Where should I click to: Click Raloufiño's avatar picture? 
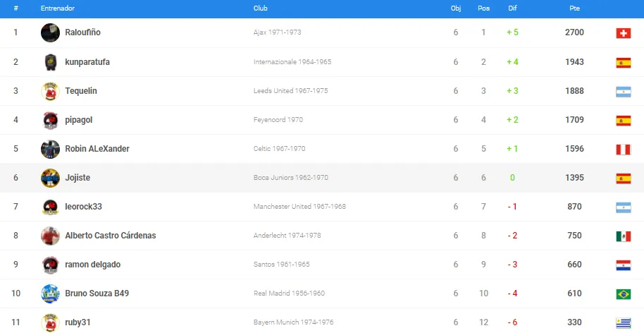50,32
